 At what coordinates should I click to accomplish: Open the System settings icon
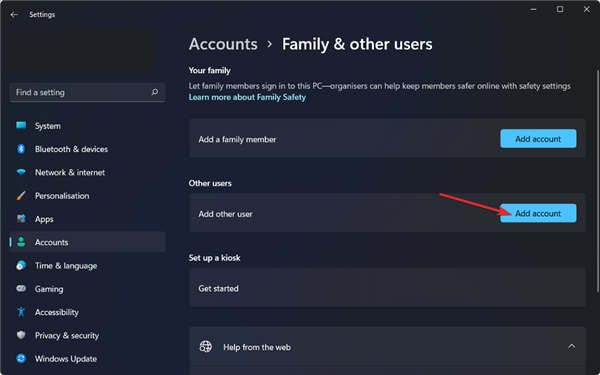click(21, 125)
